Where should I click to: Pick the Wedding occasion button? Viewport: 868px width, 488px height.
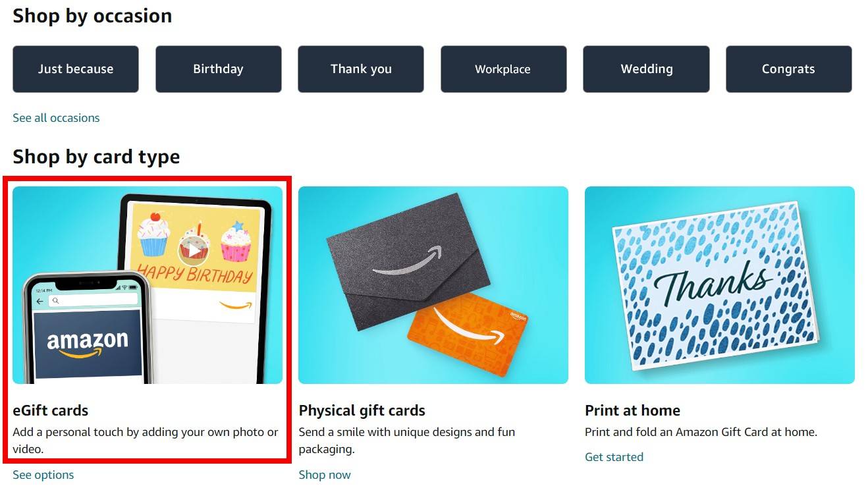[x=646, y=69]
